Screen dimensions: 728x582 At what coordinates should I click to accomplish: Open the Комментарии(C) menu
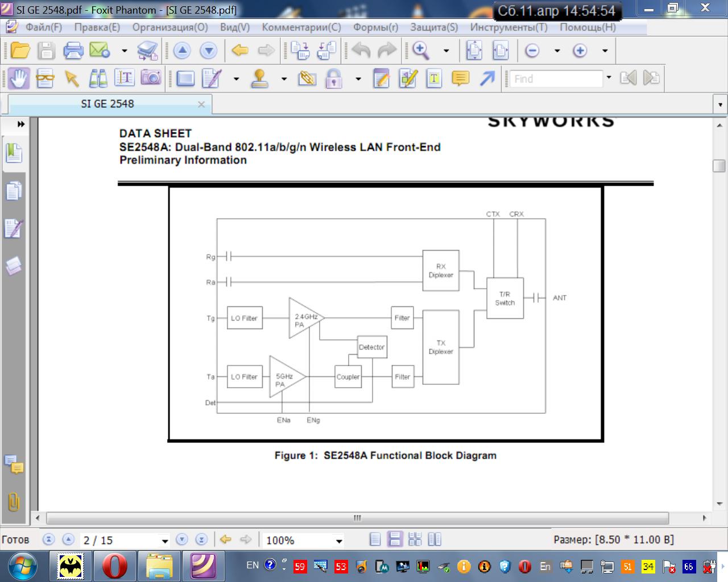[301, 27]
